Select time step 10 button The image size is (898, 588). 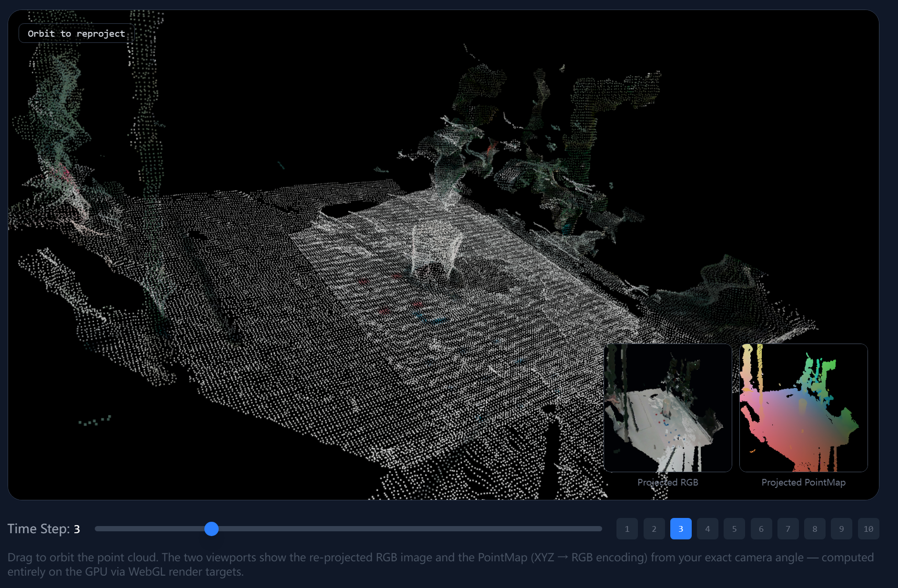click(868, 528)
